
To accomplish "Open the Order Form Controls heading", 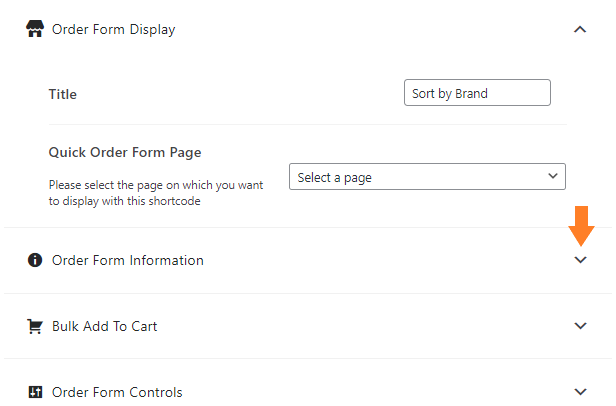I will (x=117, y=392).
